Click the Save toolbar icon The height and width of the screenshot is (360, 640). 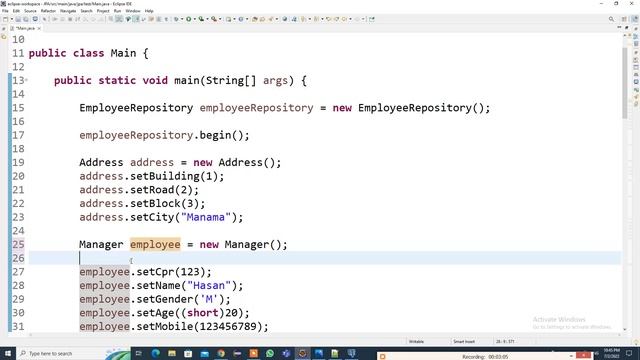tap(18, 19)
